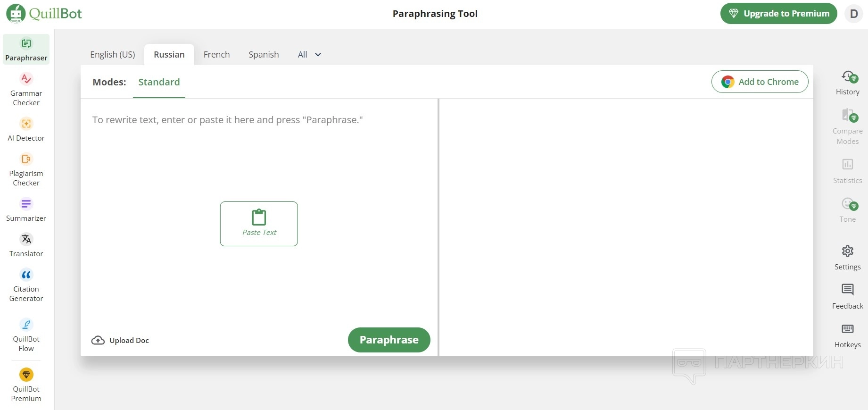Image resolution: width=868 pixels, height=410 pixels.
Task: Expand the All languages dropdown
Action: point(309,55)
